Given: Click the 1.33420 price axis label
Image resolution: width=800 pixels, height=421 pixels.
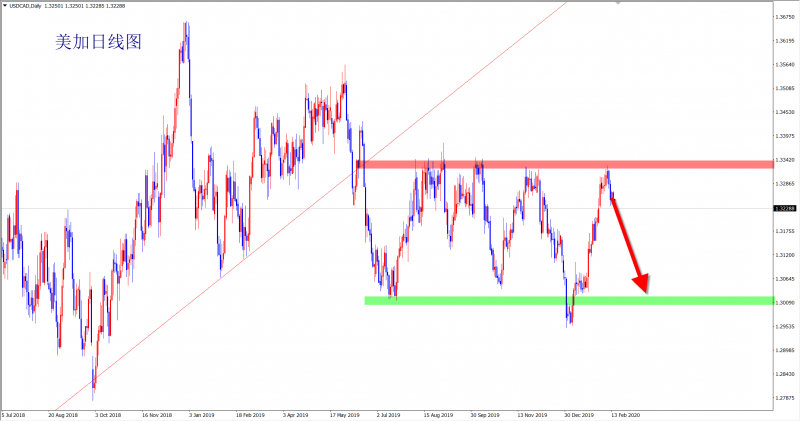Looking at the screenshot, I should point(784,159).
